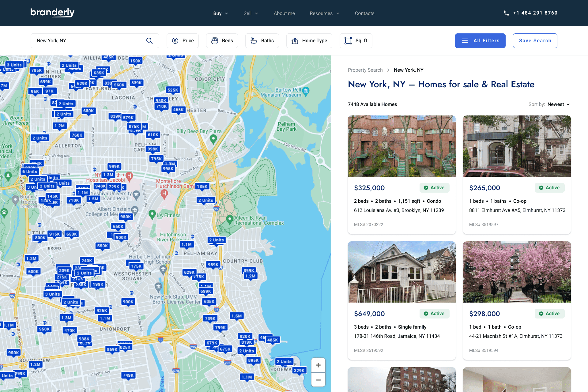The image size is (588, 392).
Task: Click the 525K map price marker
Action: [173, 90]
